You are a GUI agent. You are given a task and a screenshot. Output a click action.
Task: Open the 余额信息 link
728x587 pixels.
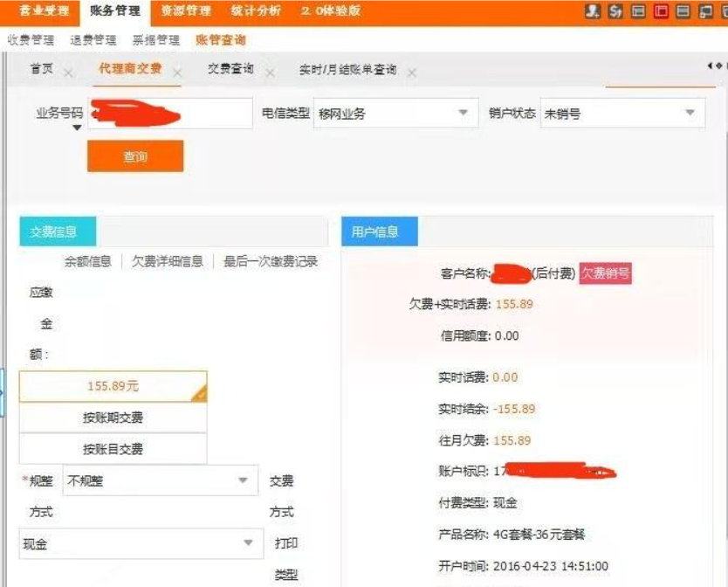click(x=88, y=261)
